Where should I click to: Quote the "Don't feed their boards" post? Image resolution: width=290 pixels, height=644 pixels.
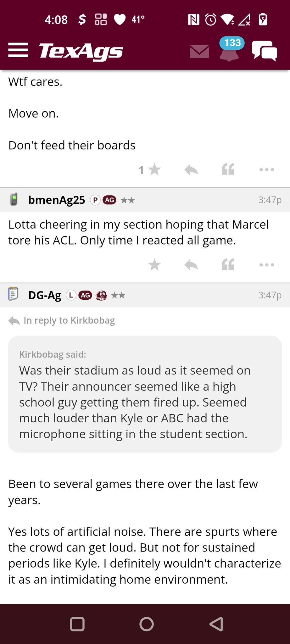228,169
